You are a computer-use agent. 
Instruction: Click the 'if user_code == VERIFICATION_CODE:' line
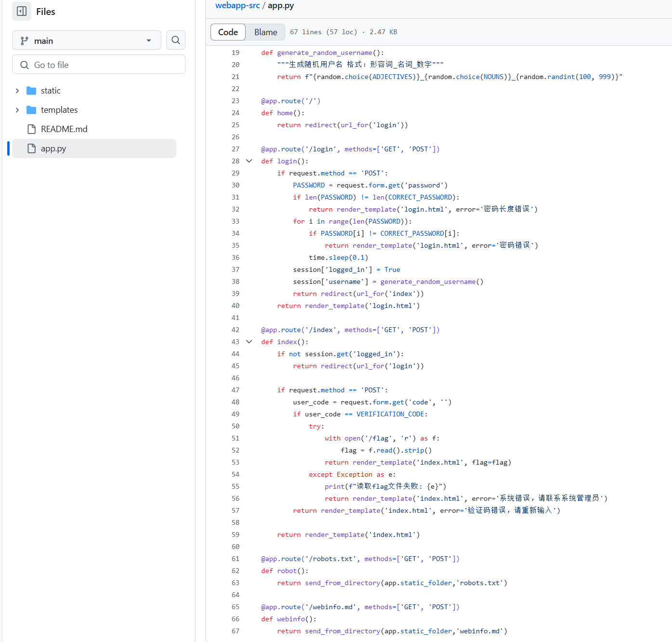tap(360, 414)
